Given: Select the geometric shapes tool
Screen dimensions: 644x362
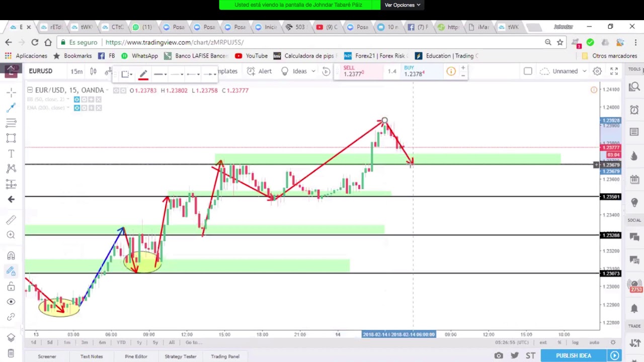Looking at the screenshot, I should (11, 138).
